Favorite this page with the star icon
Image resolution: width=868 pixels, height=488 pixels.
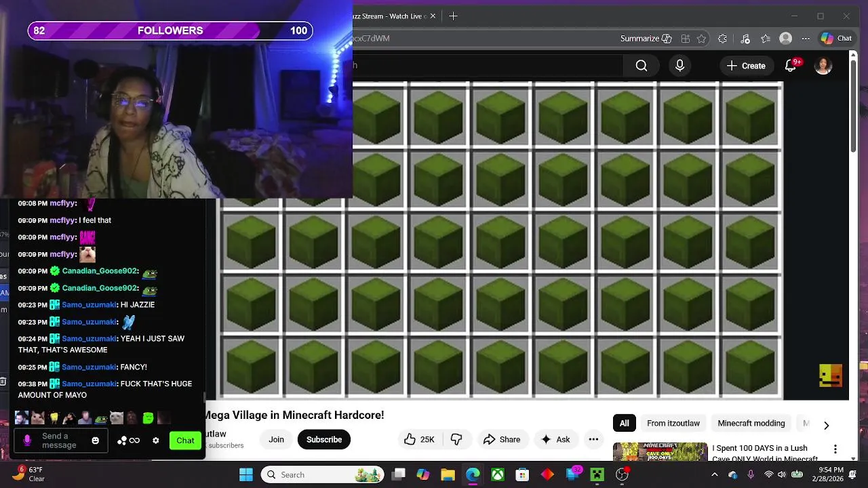[702, 39]
